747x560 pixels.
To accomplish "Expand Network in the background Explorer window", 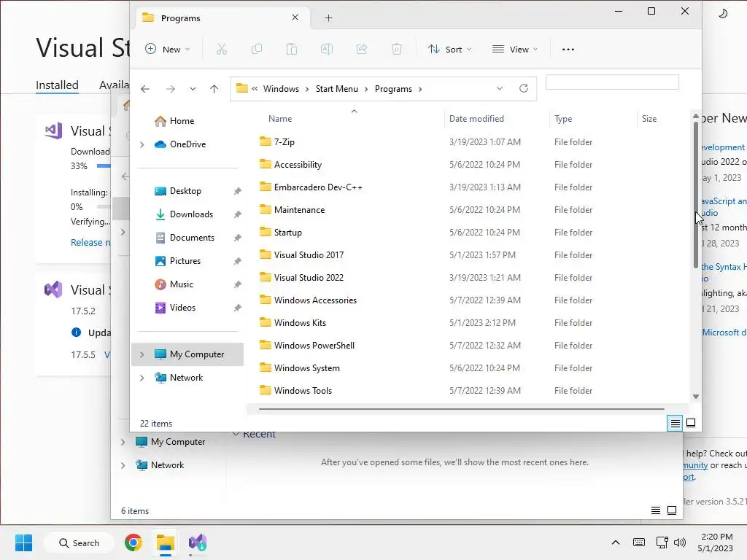I will [123, 465].
